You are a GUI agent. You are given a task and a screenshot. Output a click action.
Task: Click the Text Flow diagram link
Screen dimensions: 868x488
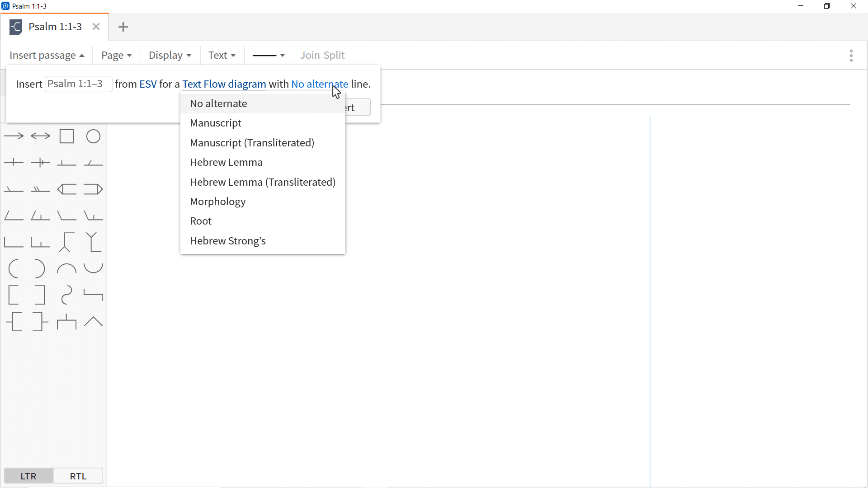tap(224, 84)
